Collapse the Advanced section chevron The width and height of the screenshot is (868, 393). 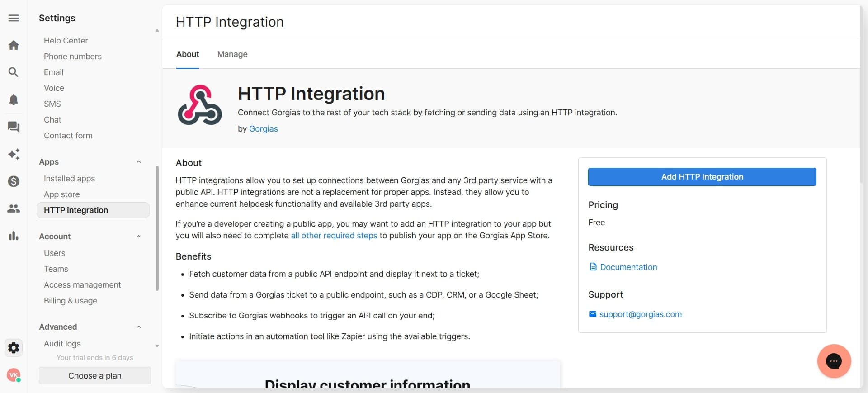pyautogui.click(x=139, y=327)
